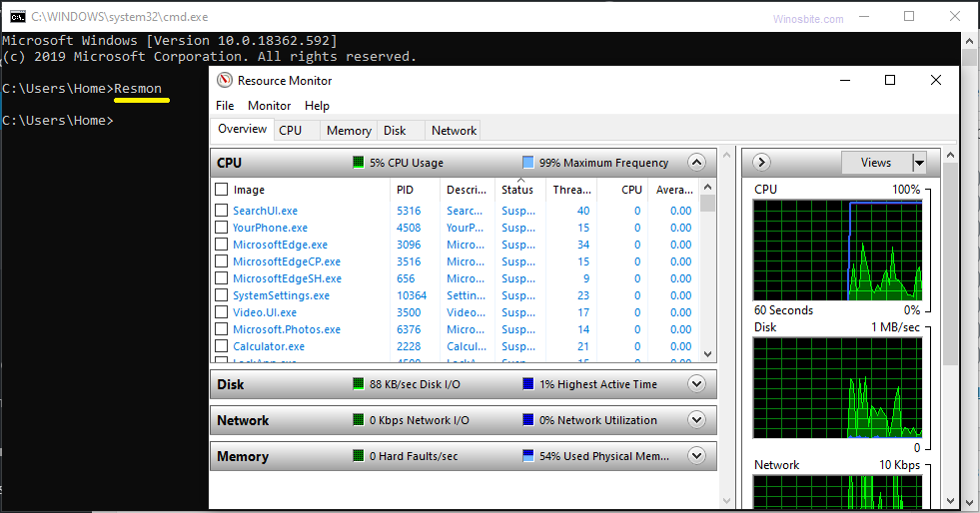Open the Views dropdown arrow
The image size is (980, 513).
point(919,163)
